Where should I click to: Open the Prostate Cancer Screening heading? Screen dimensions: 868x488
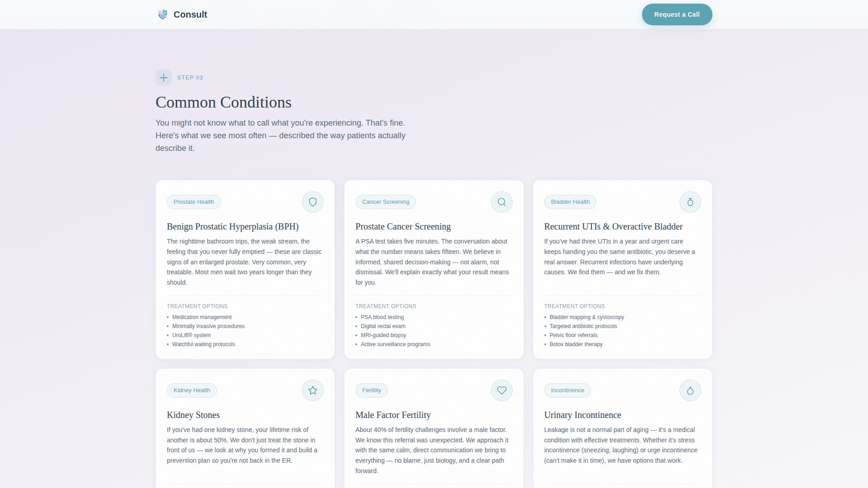coord(403,226)
